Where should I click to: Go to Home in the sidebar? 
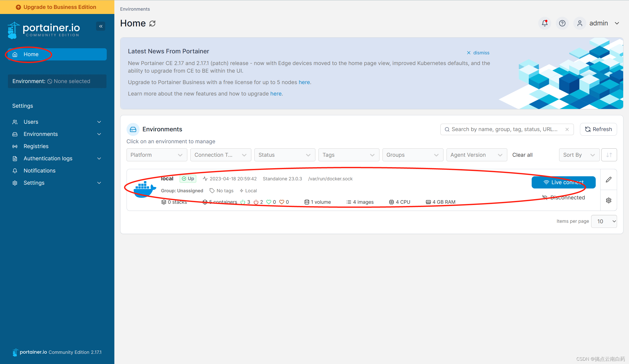pyautogui.click(x=57, y=54)
